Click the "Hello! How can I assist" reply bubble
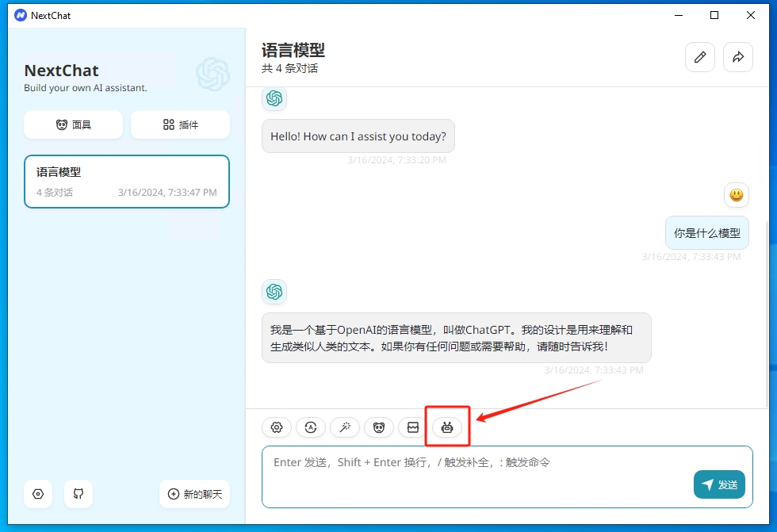This screenshot has height=532, width=777. tap(358, 136)
